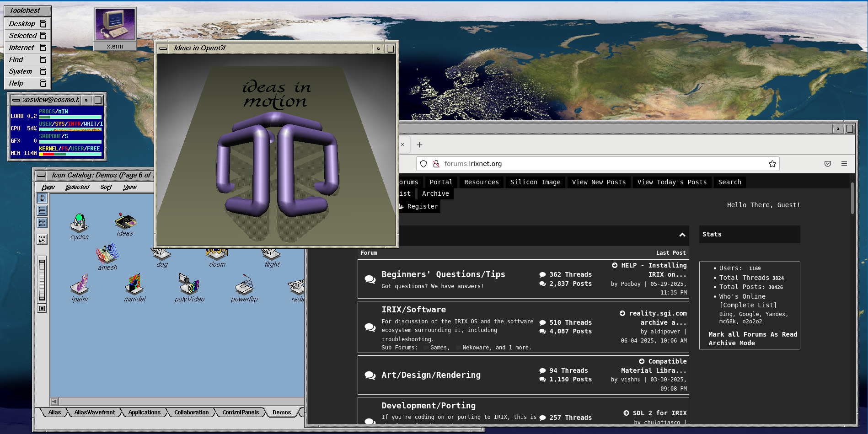This screenshot has width=868, height=434.
Task: Open Firefox hamburger application menu
Action: click(844, 164)
